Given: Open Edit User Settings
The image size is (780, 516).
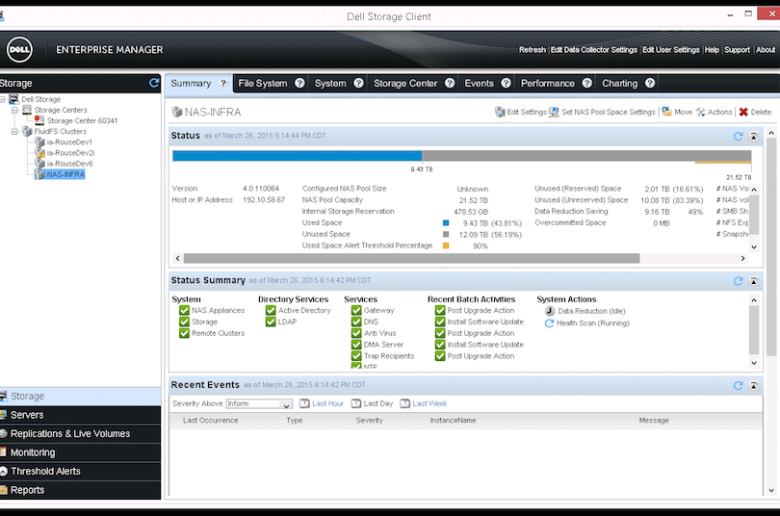Looking at the screenshot, I should tap(671, 50).
